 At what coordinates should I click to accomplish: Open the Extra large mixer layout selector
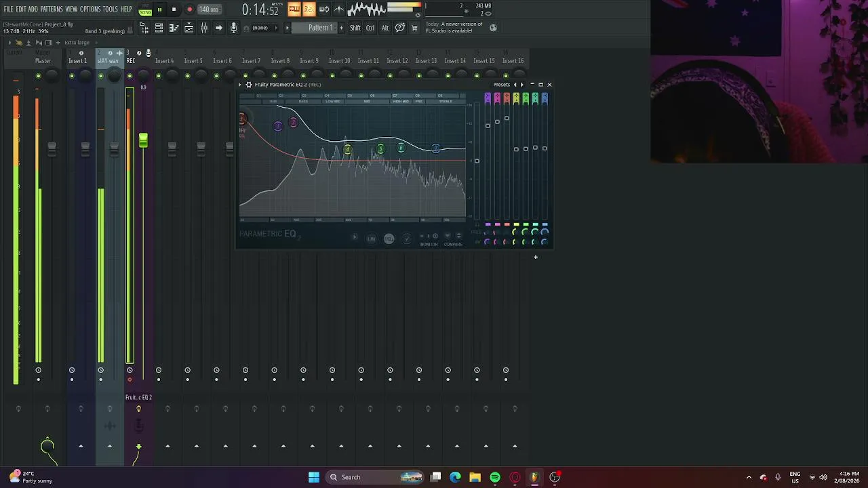77,43
